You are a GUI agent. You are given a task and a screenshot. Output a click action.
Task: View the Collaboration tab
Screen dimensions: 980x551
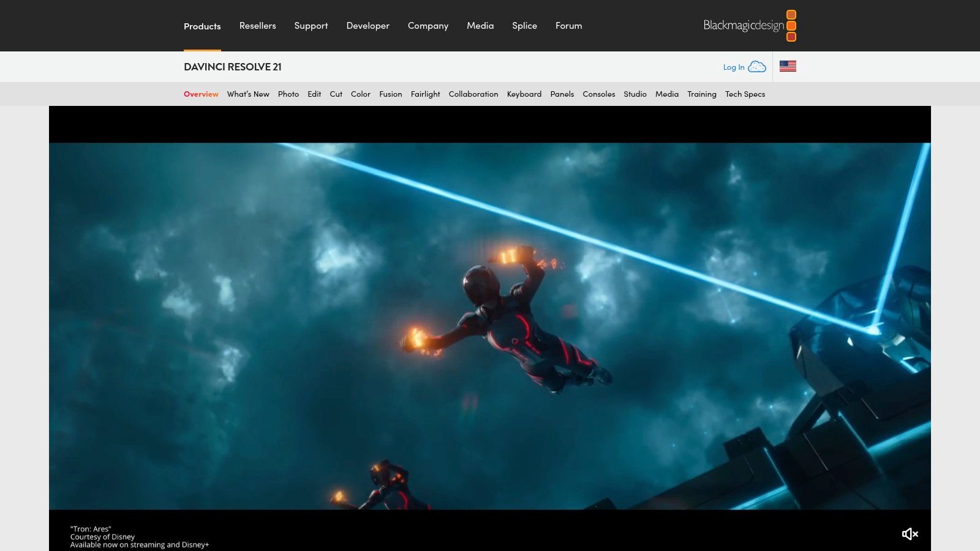(x=473, y=94)
